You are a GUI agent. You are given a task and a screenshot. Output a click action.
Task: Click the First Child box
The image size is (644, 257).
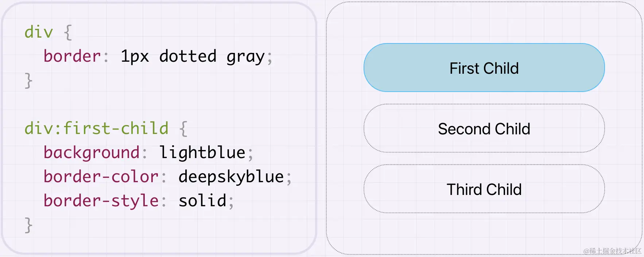click(x=484, y=68)
